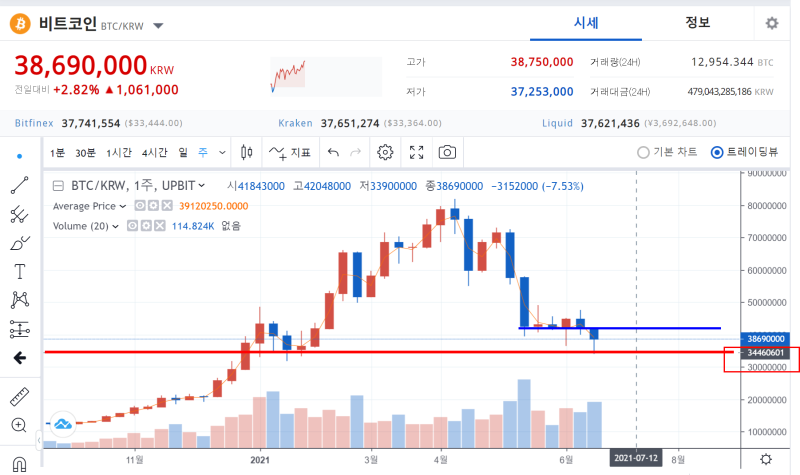Viewport: 800px width, 475px height.
Task: Expand the Average Price options chevron
Action: click(x=122, y=206)
